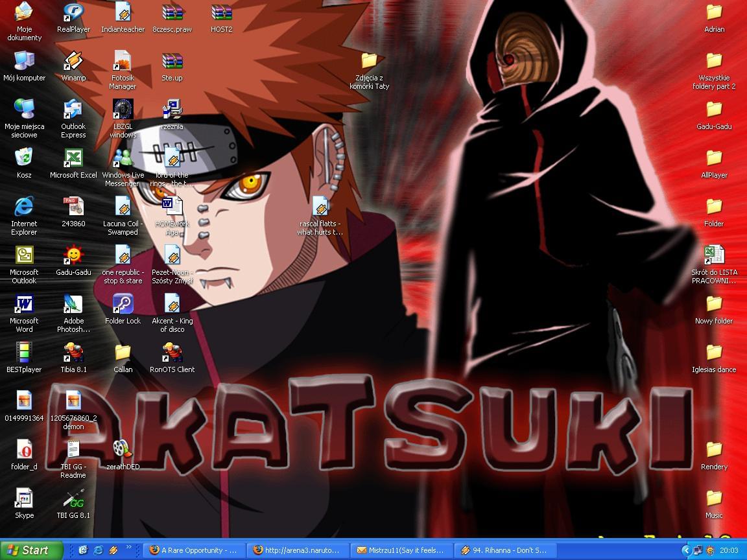
Task: Click Show Desktop quick launch icon
Action: click(83, 550)
